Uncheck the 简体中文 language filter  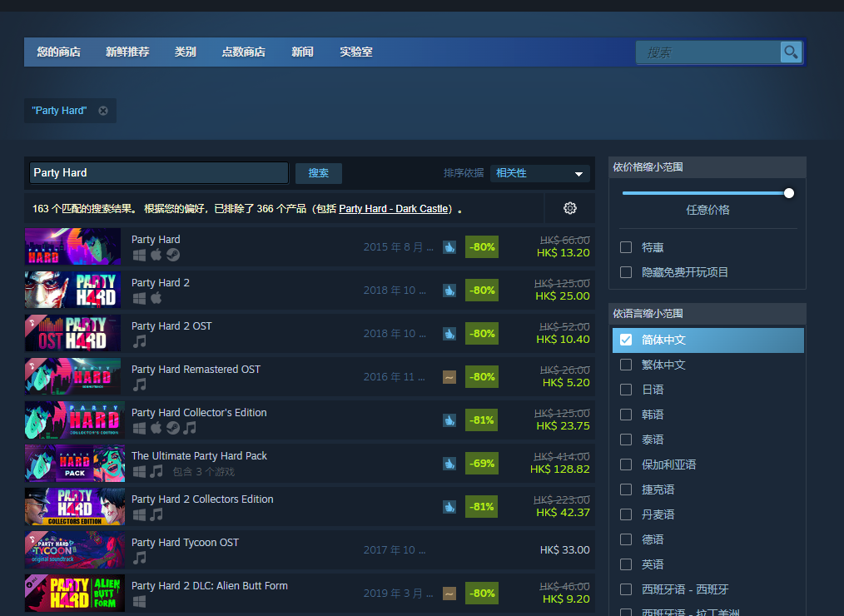tap(626, 340)
